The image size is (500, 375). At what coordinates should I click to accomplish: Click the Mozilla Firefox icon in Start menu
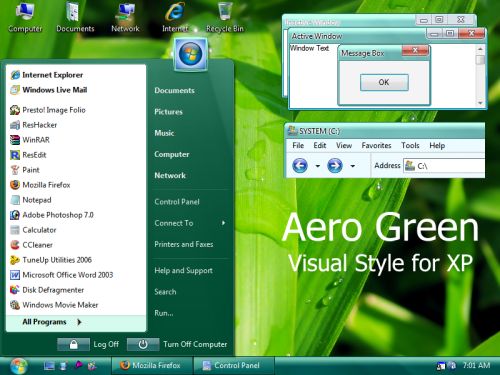click(x=15, y=185)
